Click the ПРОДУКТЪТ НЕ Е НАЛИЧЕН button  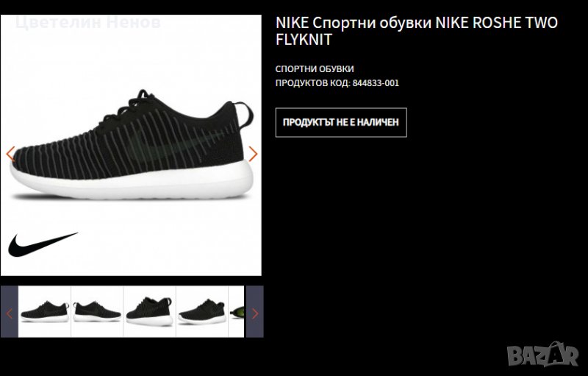[x=341, y=122]
